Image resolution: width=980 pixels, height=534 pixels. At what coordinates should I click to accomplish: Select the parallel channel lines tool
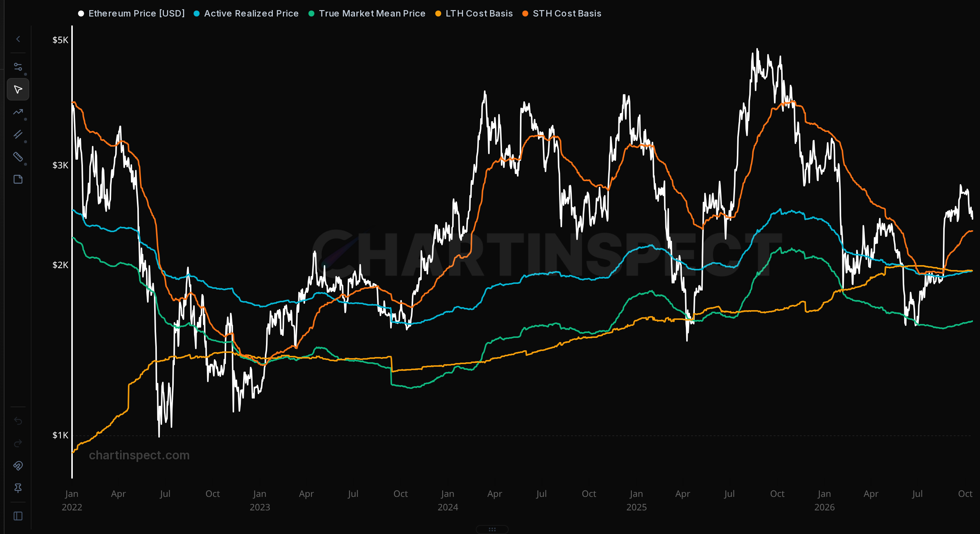coord(18,134)
